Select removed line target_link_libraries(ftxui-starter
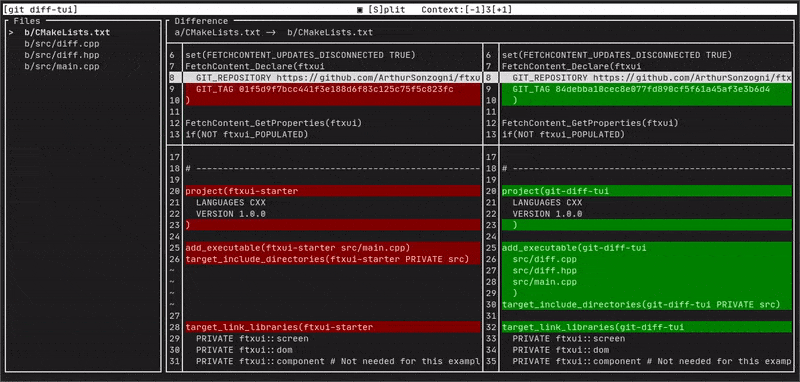The image size is (800, 382). pos(333,327)
